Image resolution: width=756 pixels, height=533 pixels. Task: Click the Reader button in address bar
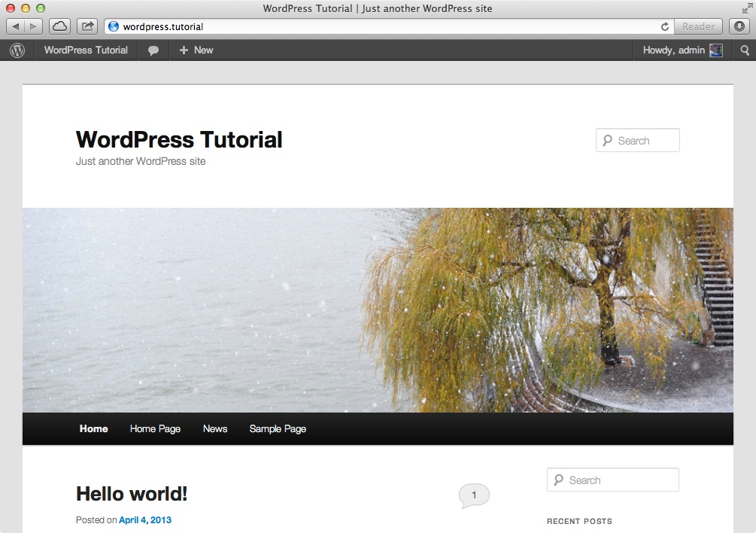(698, 26)
